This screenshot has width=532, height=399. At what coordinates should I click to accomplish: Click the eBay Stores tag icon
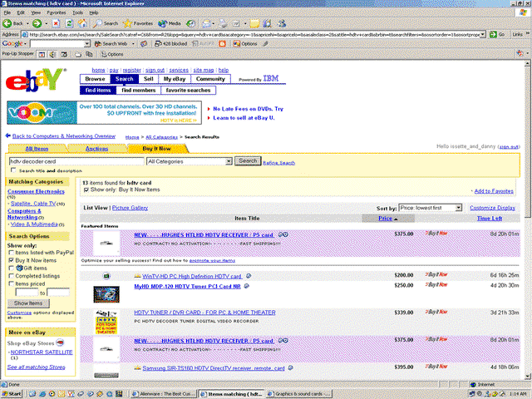60,342
